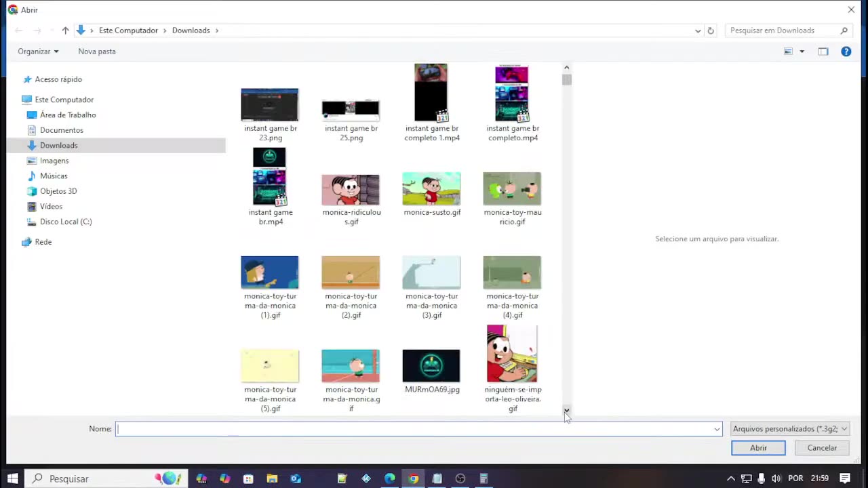The image size is (868, 488).
Task: Select instant game br completo.mp4 video
Action: click(x=512, y=103)
